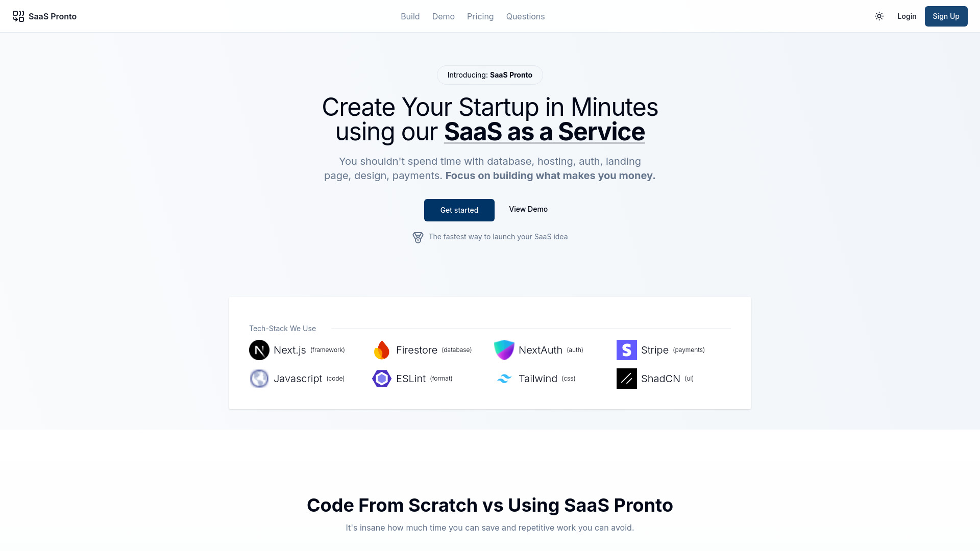
Task: Click the ESLint format icon
Action: [x=381, y=378]
